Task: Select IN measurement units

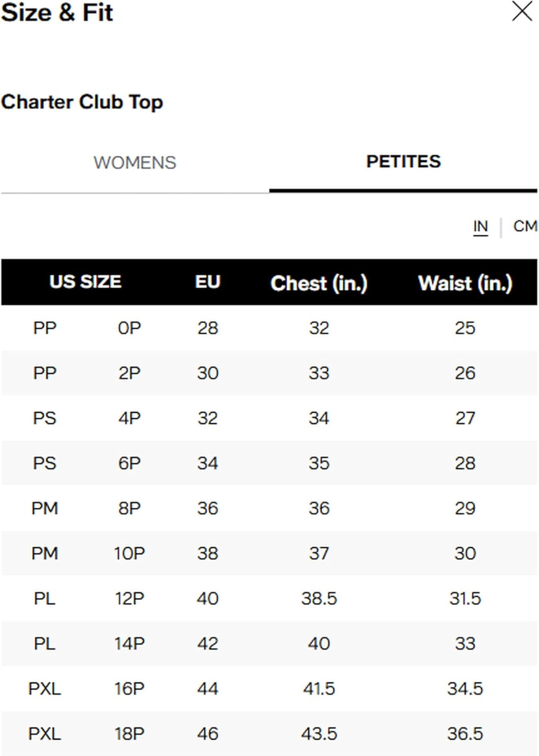Action: [x=481, y=226]
